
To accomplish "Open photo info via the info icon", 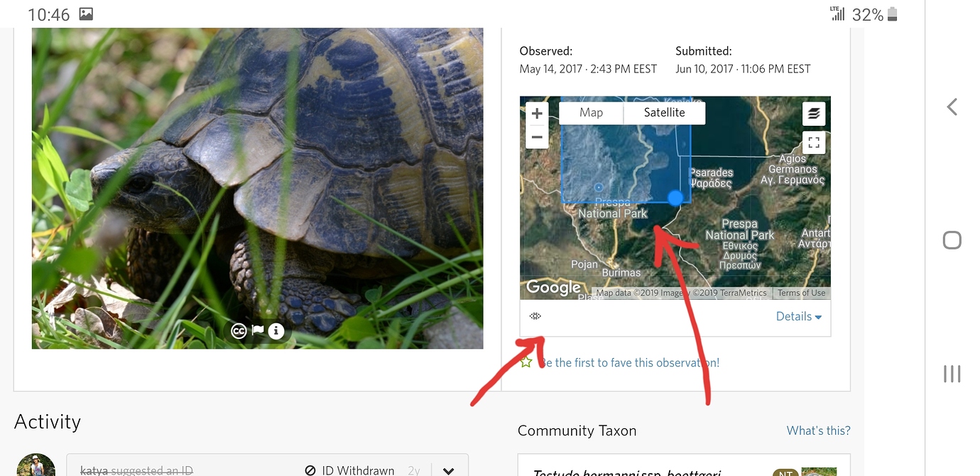I will coord(276,331).
